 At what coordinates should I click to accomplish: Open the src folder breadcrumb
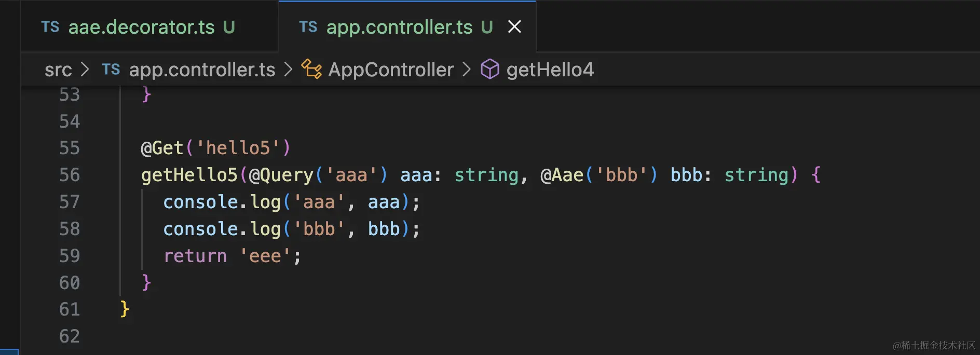(58, 70)
